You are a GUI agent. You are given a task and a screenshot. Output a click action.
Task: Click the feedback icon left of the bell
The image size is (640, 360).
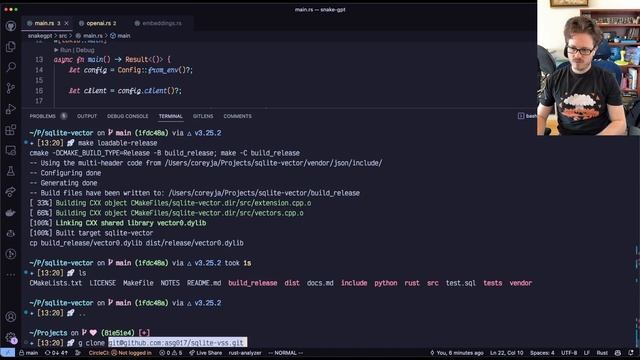coord(618,353)
